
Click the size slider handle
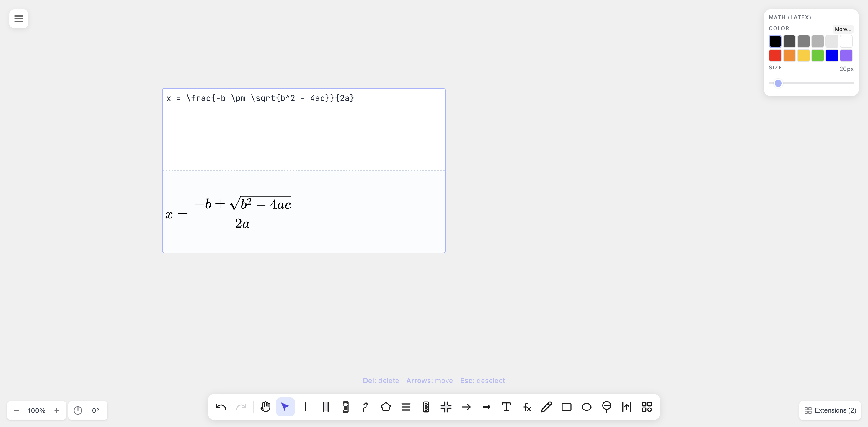778,83
